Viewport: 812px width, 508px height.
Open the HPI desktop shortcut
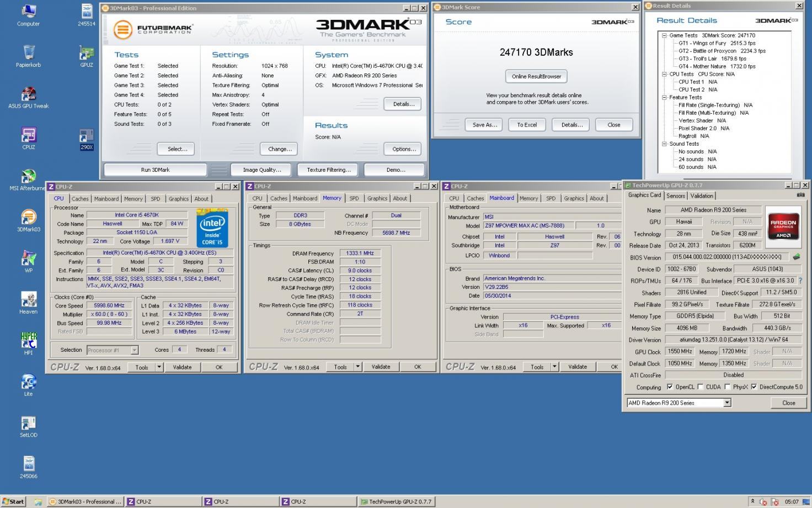pyautogui.click(x=28, y=341)
